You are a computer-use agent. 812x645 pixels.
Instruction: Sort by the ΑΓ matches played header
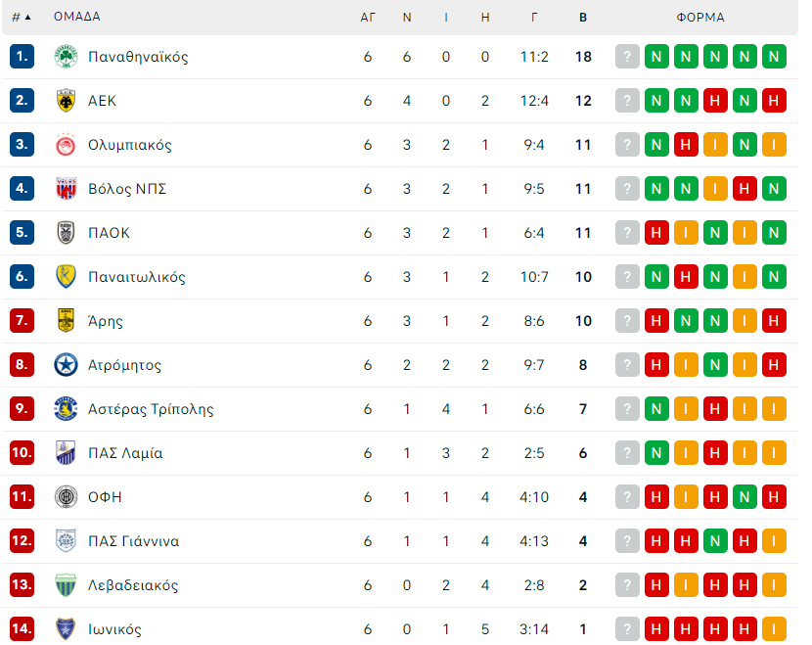click(368, 17)
